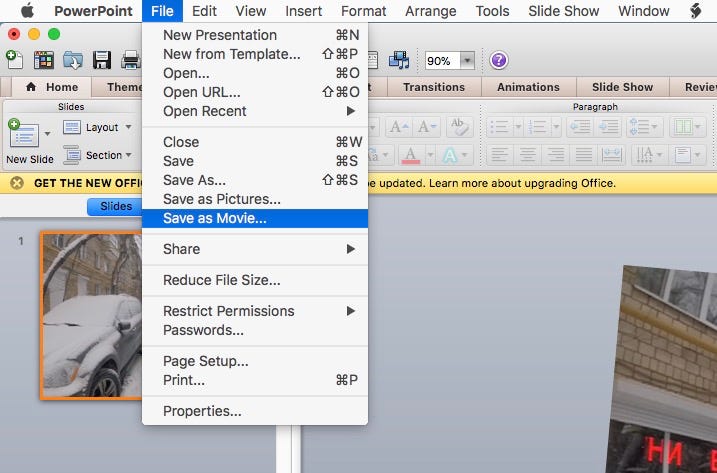Align text left
Image resolution: width=717 pixels, height=473 pixels.
coord(499,155)
